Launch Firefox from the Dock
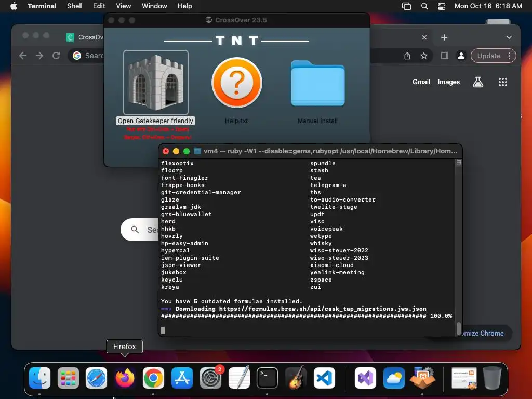Viewport: 532px width, 399px height. click(125, 378)
